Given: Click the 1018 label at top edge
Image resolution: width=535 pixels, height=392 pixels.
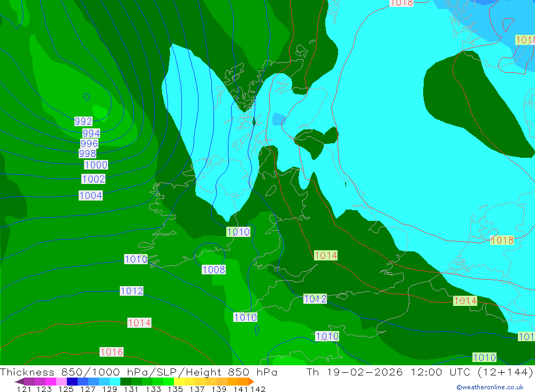Looking at the screenshot, I should point(402,3).
